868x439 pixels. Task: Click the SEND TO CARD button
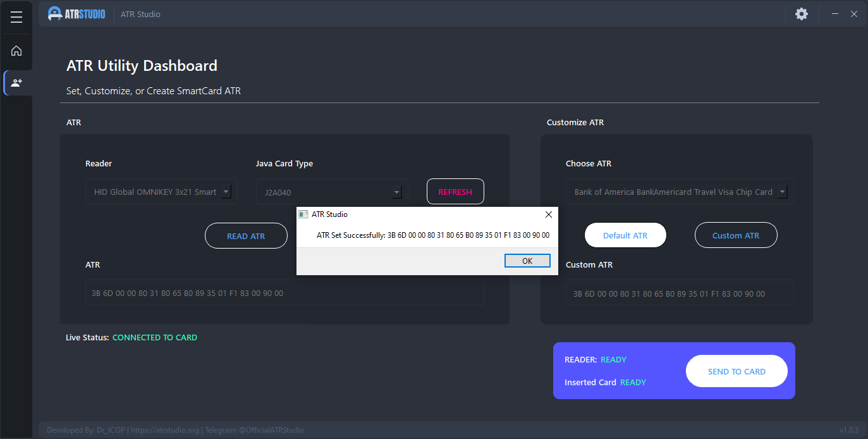click(737, 371)
